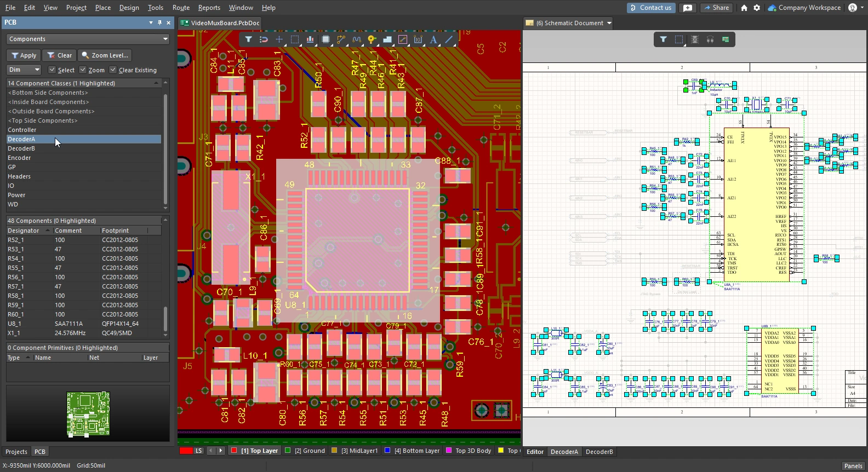Screen dimensions: 868x472
Task: Select the interactive routing tool
Action: click(x=341, y=39)
